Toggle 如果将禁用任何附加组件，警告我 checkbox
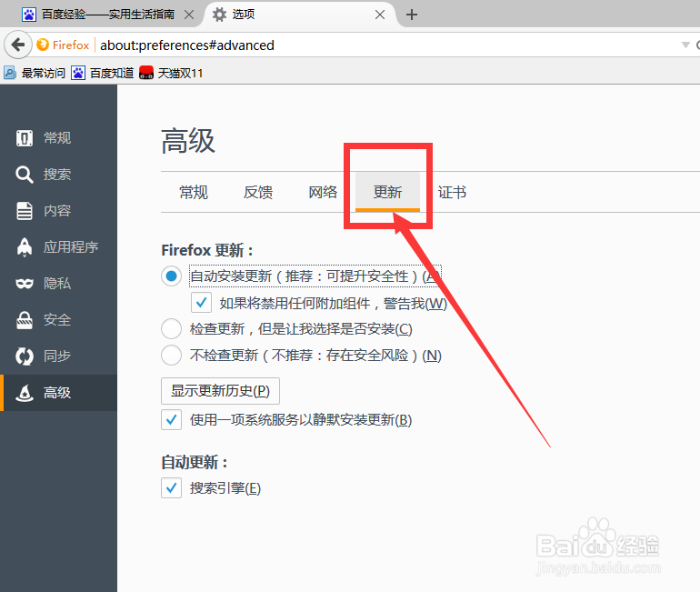Viewport: 700px width, 592px height. pos(201,303)
